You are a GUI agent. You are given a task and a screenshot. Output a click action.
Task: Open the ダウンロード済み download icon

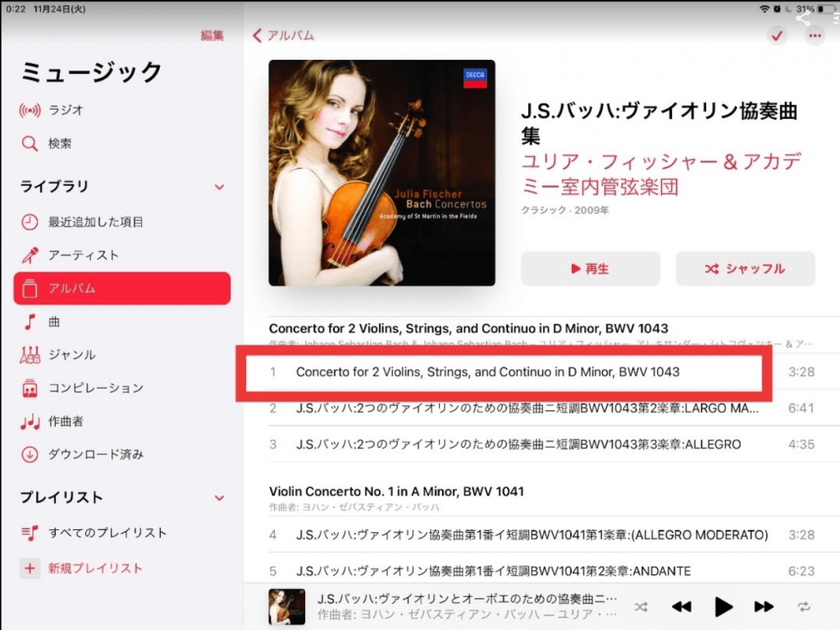pyautogui.click(x=30, y=454)
